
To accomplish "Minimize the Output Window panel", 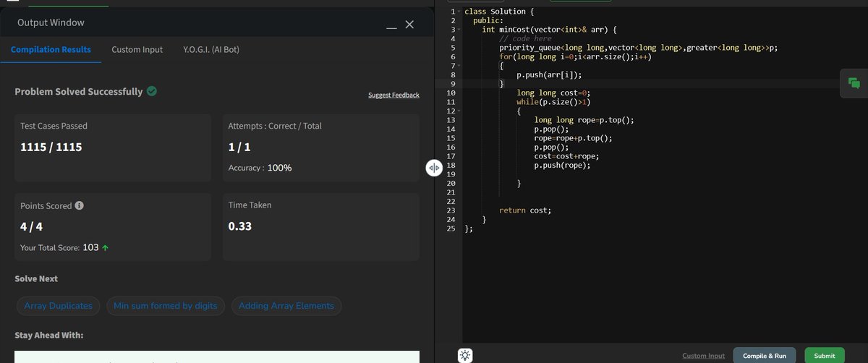I will point(391,27).
